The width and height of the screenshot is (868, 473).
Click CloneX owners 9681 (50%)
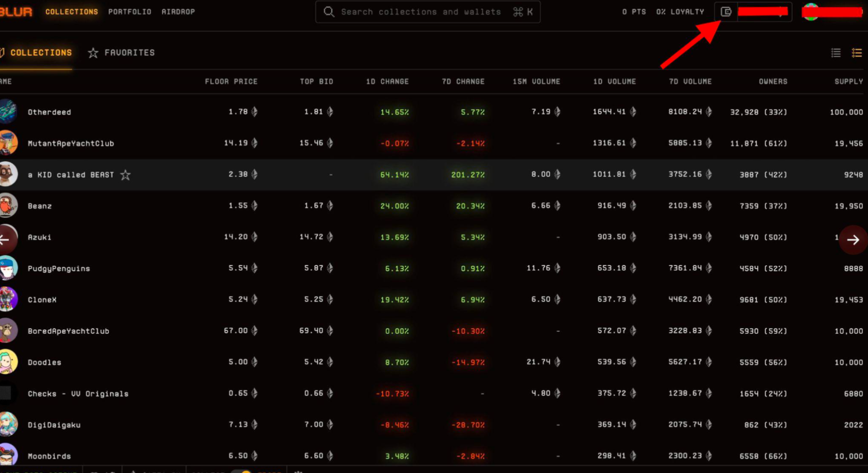763,300
